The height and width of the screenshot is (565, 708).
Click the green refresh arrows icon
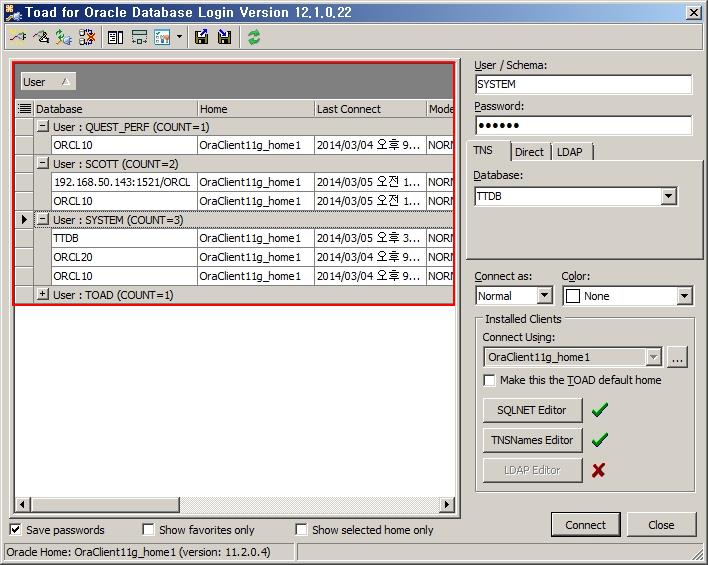coord(254,37)
